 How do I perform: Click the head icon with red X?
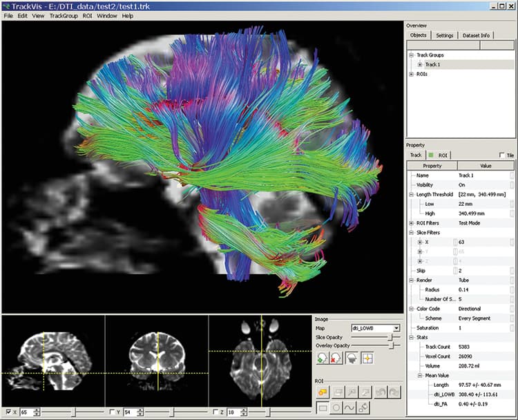[336, 358]
